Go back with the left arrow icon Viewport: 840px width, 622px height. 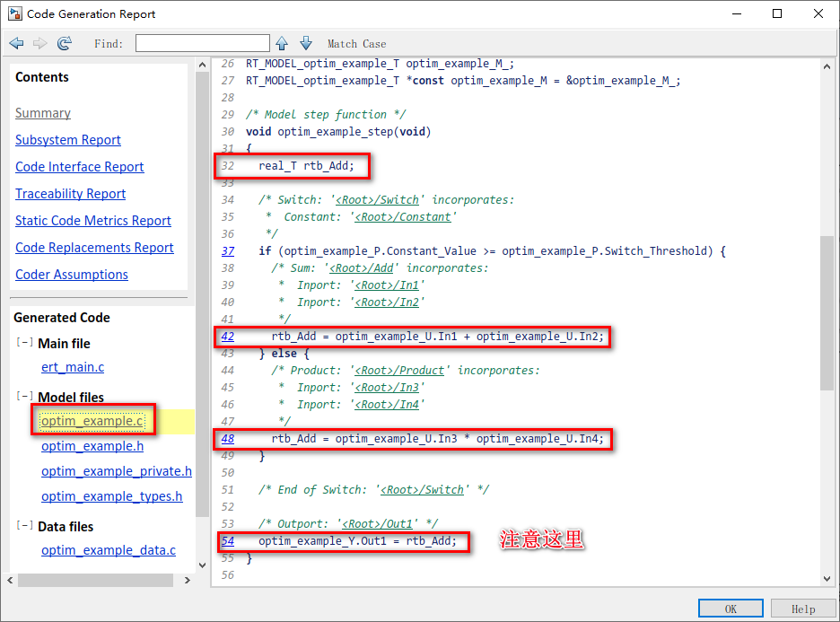click(x=17, y=43)
